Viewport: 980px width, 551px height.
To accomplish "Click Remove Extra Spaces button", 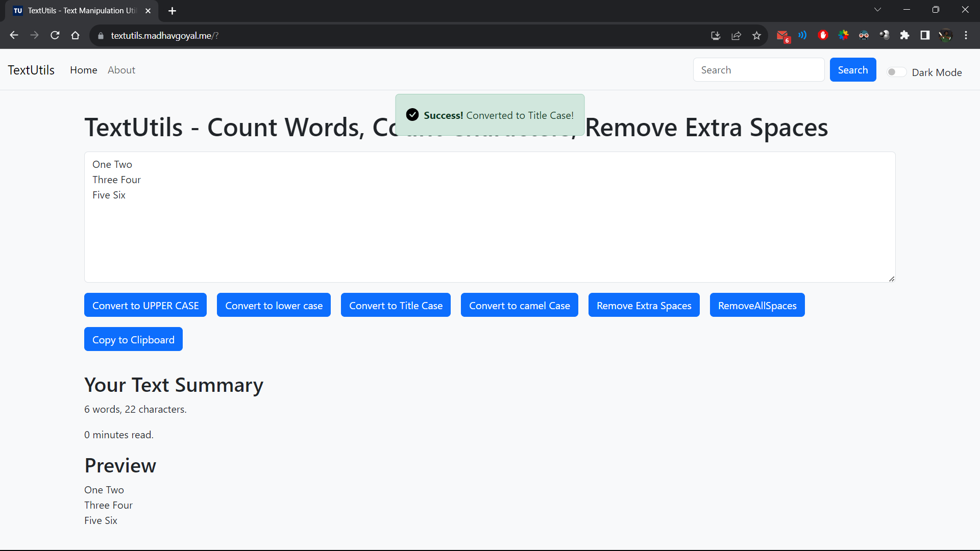I will tap(644, 305).
